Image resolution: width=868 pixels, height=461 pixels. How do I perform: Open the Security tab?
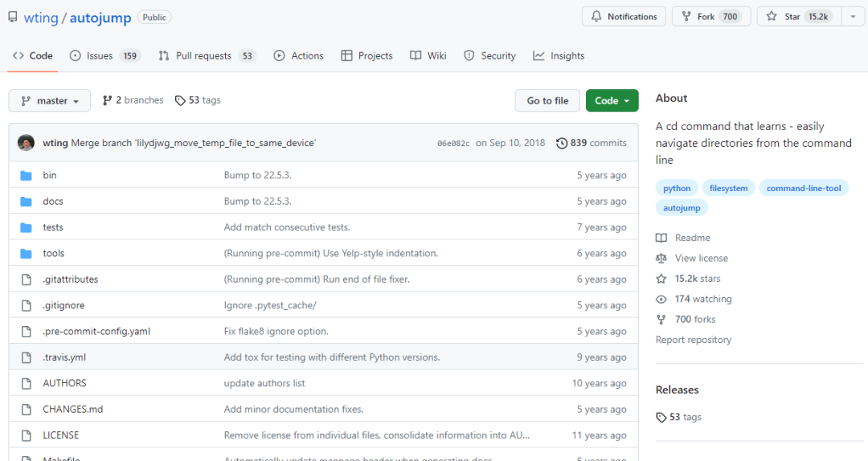pos(490,56)
